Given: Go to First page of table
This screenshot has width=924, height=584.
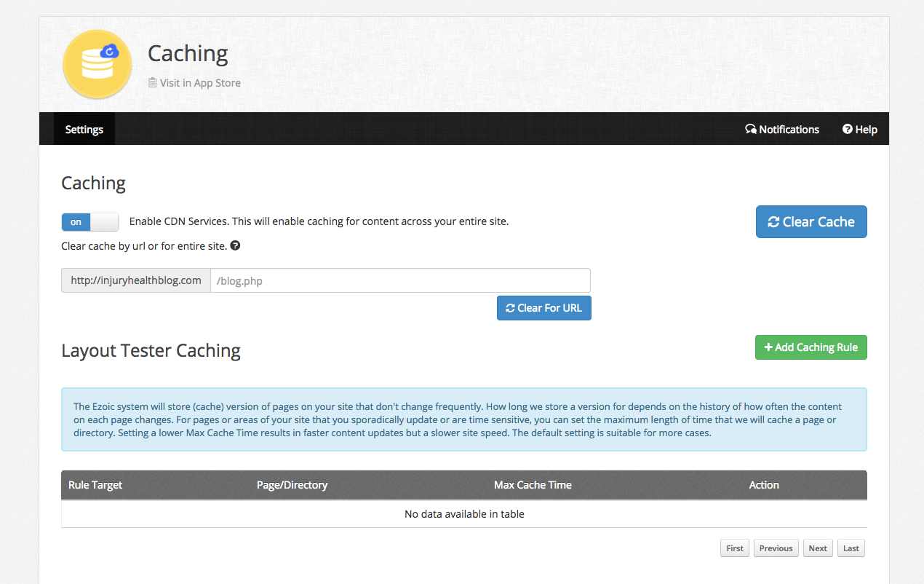Looking at the screenshot, I should pyautogui.click(x=735, y=548).
